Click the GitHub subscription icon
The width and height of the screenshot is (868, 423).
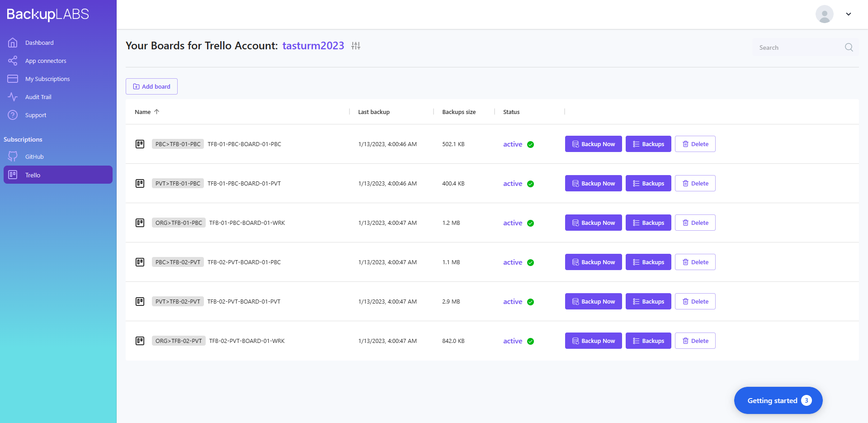click(x=13, y=157)
